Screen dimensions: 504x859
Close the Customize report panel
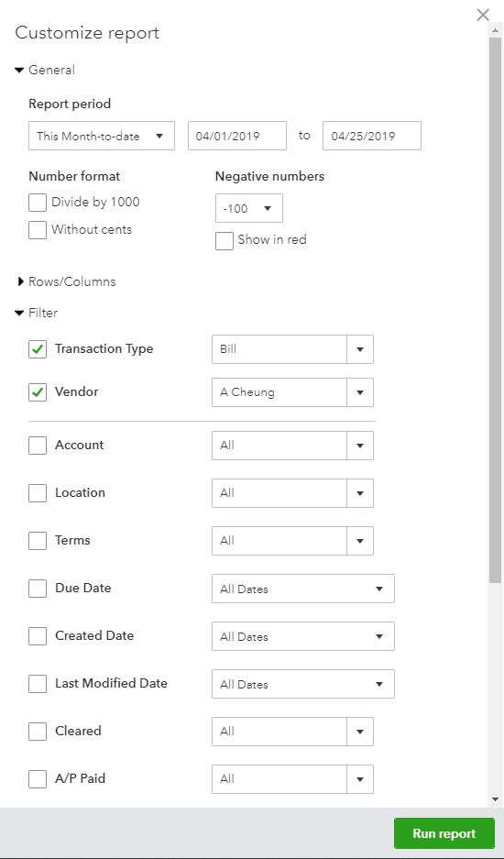point(483,15)
